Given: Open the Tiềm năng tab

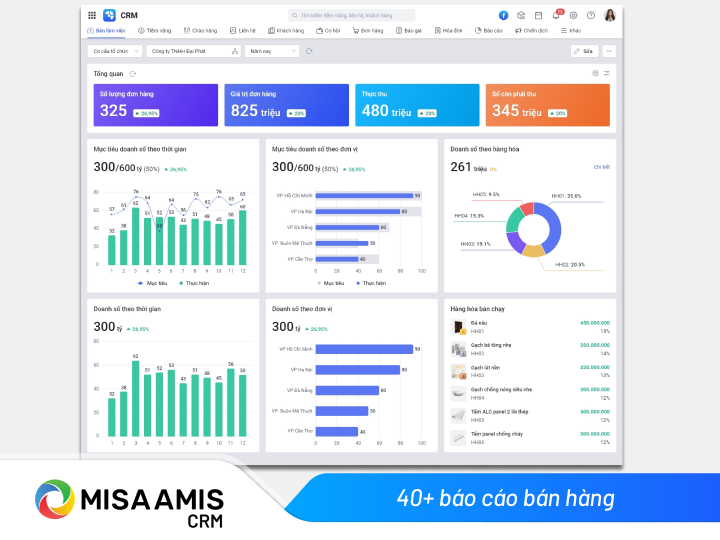Looking at the screenshot, I should coord(154,31).
